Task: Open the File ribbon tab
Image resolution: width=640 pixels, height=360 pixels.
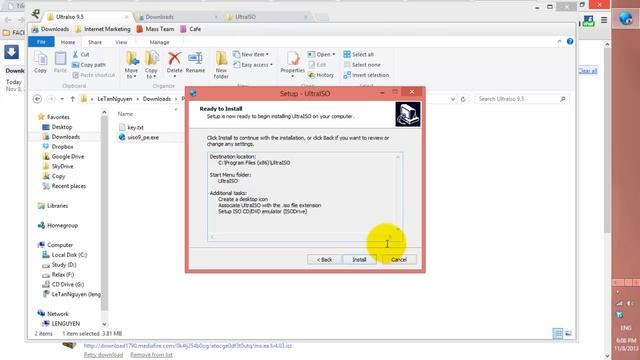Action: click(41, 42)
